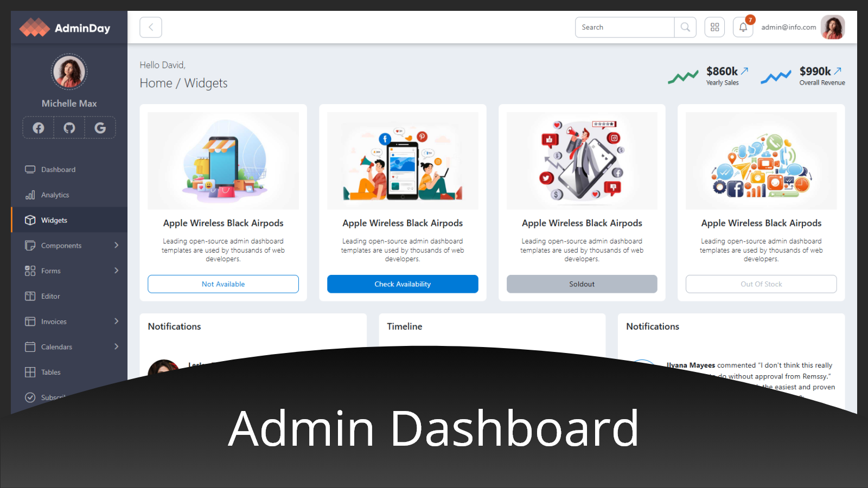Expand the Invoices submenu arrow
The height and width of the screenshot is (488, 868).
(116, 321)
